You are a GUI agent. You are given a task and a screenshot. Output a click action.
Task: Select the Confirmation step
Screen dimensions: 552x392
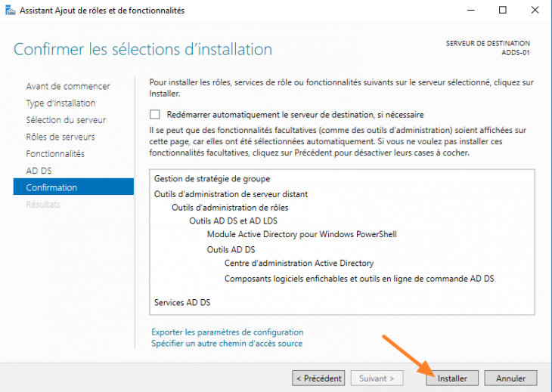51,187
